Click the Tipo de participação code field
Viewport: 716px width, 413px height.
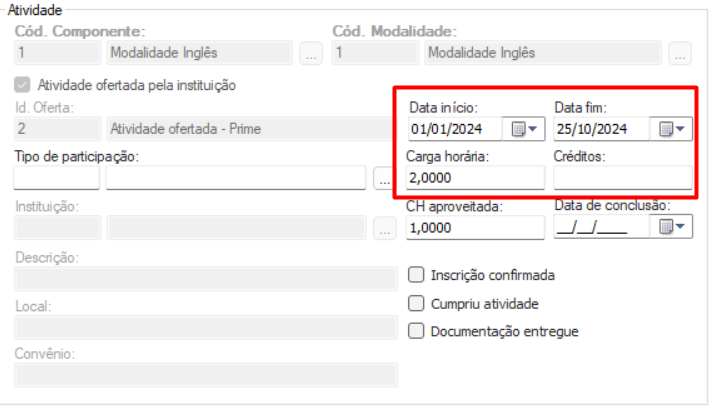(56, 179)
